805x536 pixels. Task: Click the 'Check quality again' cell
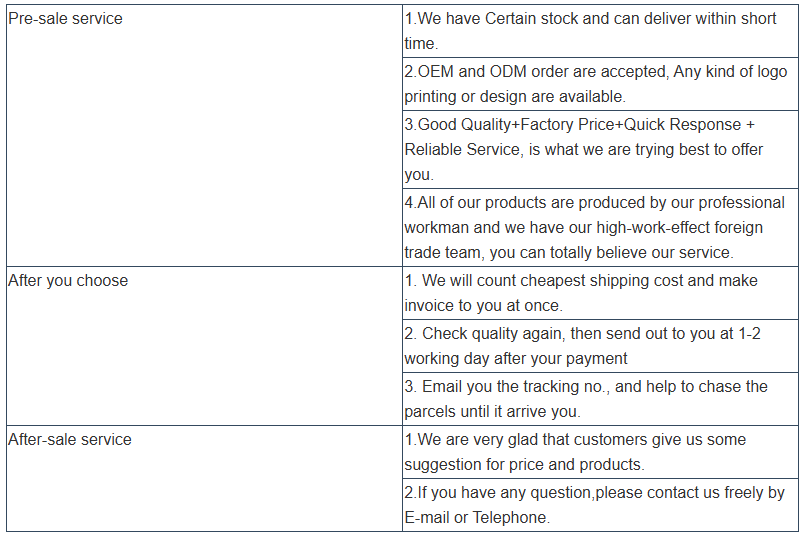point(600,346)
